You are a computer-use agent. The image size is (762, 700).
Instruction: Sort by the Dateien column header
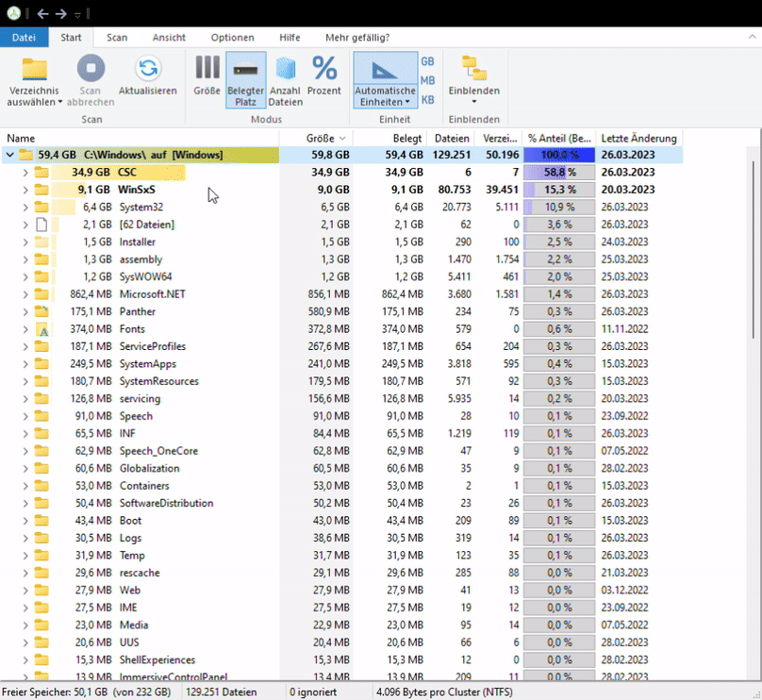(x=451, y=138)
